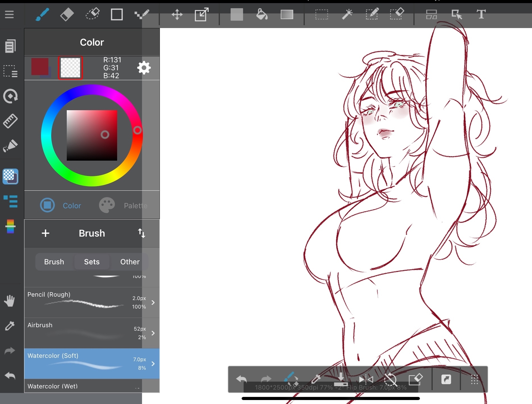Expand Airbrush brush settings chevron

153,333
